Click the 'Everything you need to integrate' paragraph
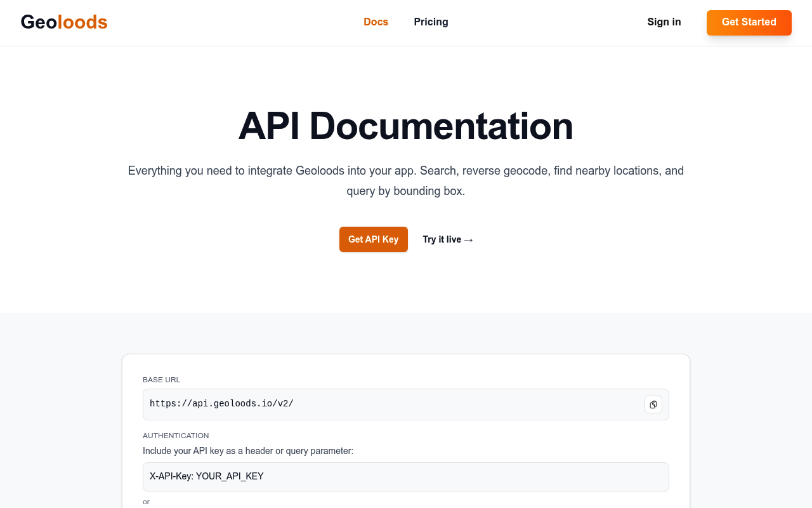 [x=406, y=181]
